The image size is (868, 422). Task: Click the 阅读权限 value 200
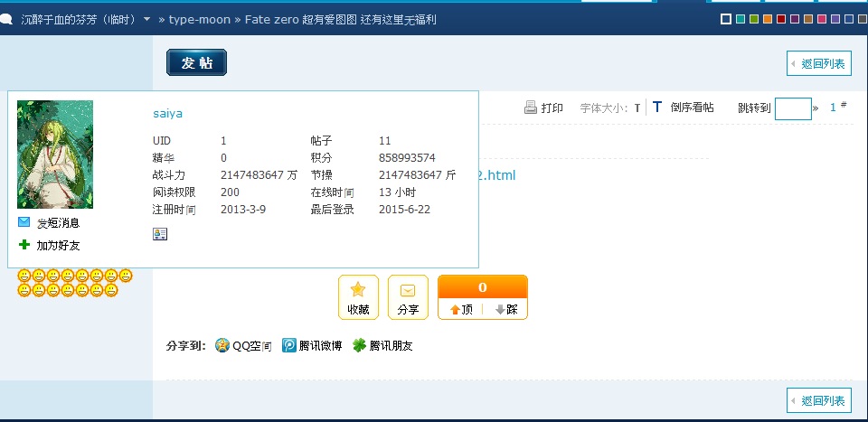coord(230,192)
